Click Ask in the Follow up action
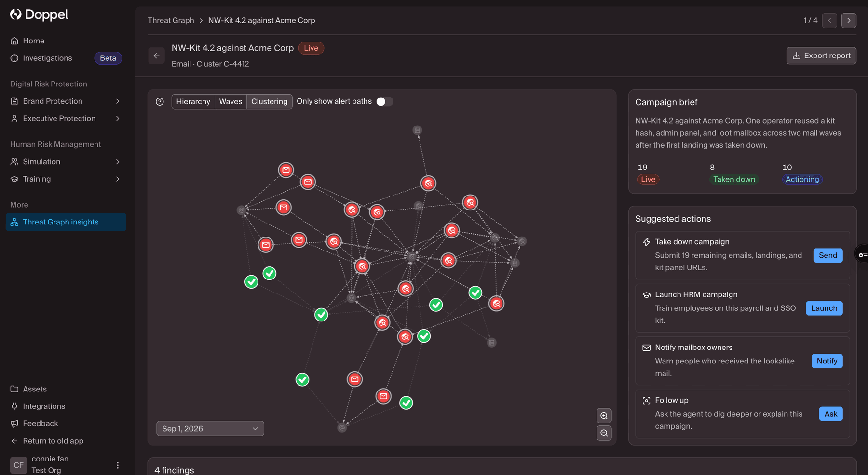The width and height of the screenshot is (868, 475). pyautogui.click(x=831, y=414)
